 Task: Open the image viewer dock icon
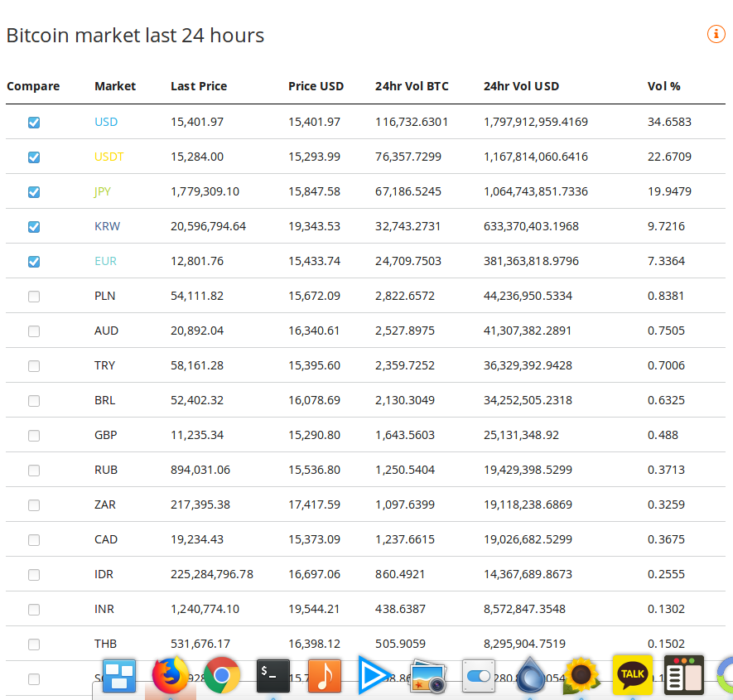point(427,675)
